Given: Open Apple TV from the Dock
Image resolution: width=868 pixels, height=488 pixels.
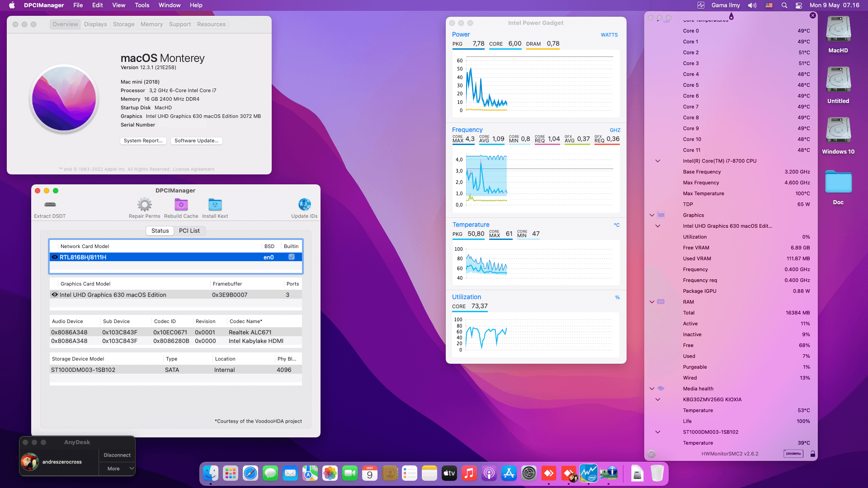Looking at the screenshot, I should (x=449, y=473).
